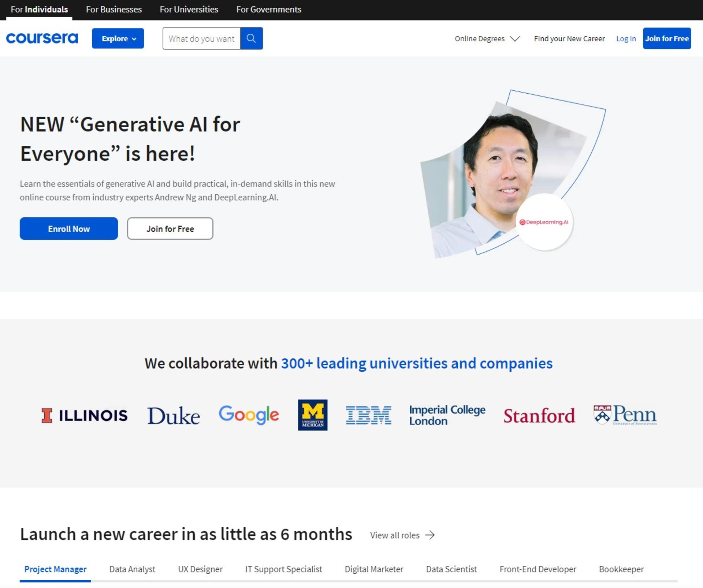The height and width of the screenshot is (588, 703).
Task: Click the Generative AI for Everyone headline
Action: point(130,139)
